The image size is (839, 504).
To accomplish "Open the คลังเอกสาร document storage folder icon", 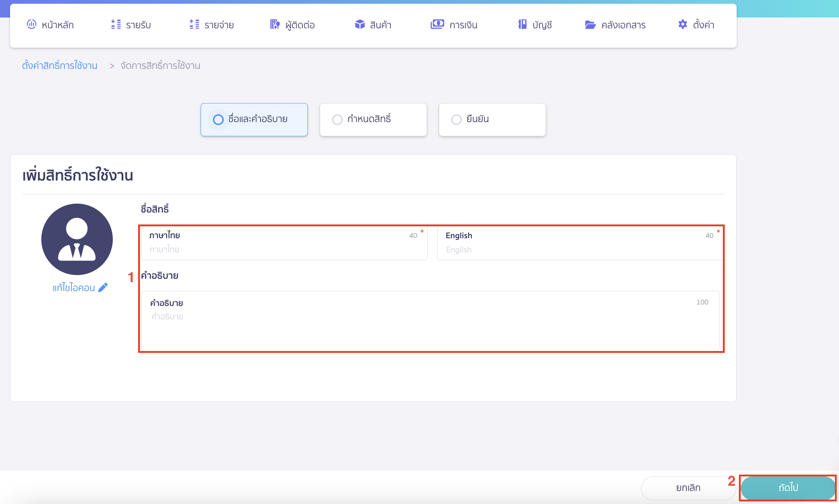I will (590, 25).
